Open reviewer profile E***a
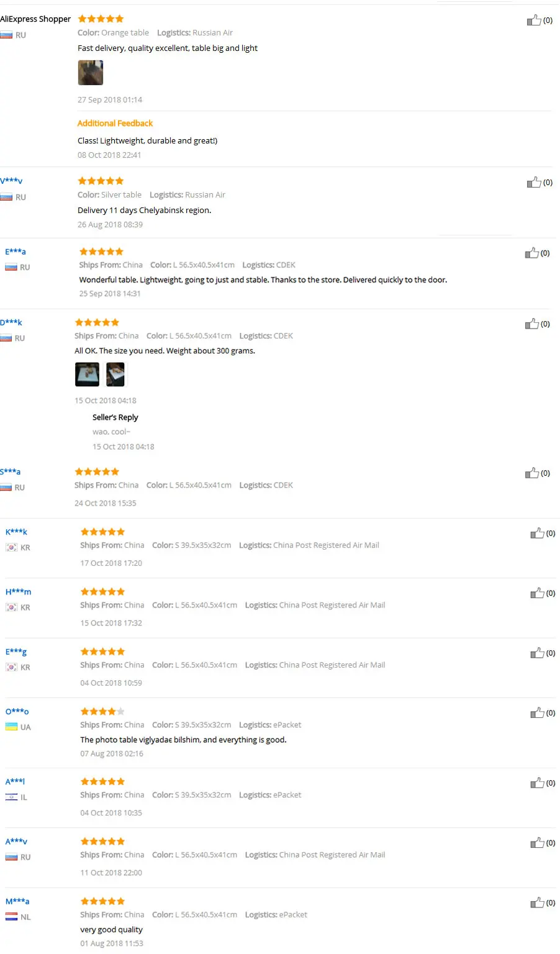 click(16, 252)
